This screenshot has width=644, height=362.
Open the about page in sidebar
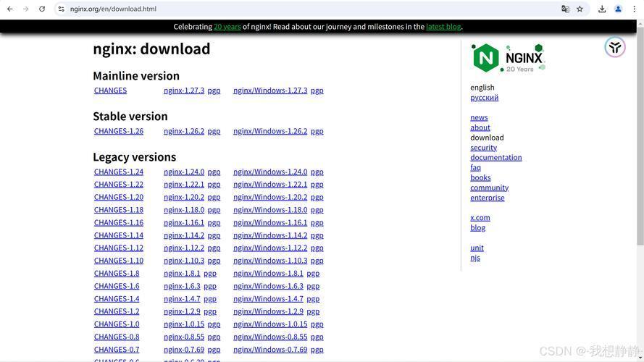click(480, 127)
